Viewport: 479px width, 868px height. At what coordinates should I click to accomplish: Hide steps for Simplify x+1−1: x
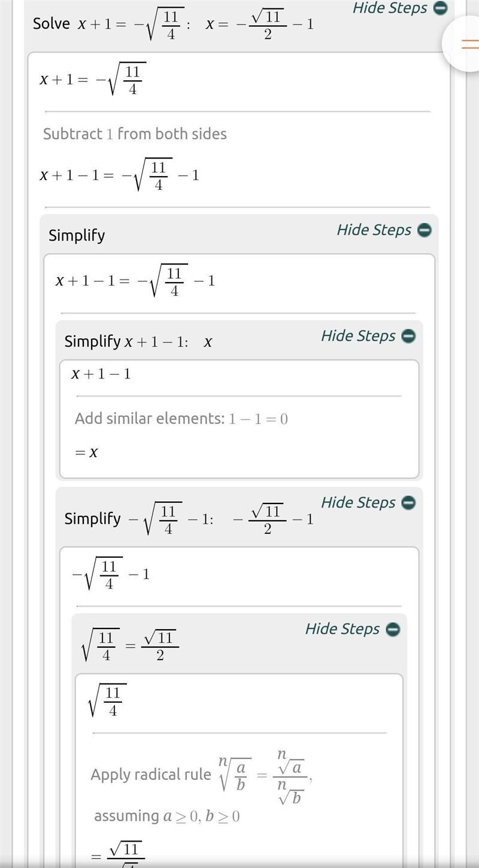358,336
